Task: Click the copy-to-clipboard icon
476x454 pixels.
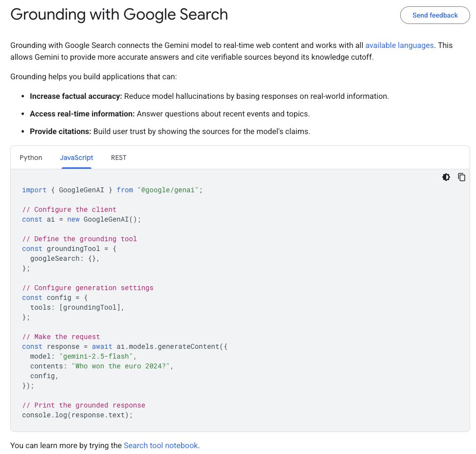Action: point(462,177)
